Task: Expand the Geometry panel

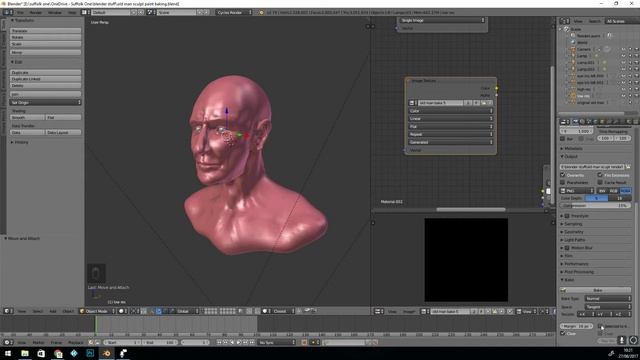Action: click(573, 232)
